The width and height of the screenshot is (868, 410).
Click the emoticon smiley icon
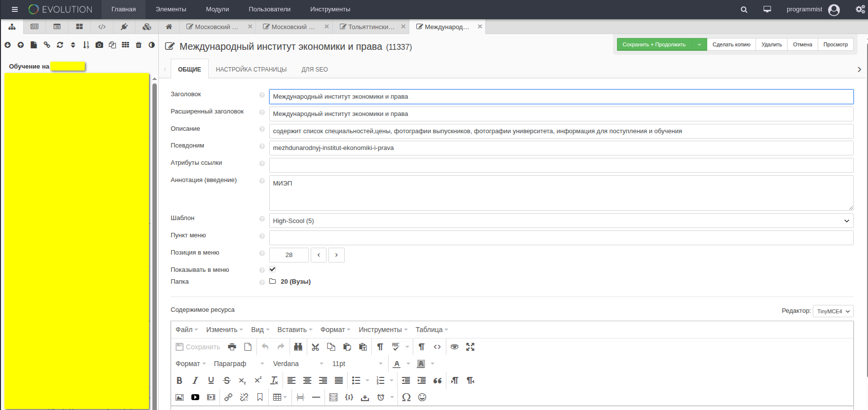pos(422,397)
